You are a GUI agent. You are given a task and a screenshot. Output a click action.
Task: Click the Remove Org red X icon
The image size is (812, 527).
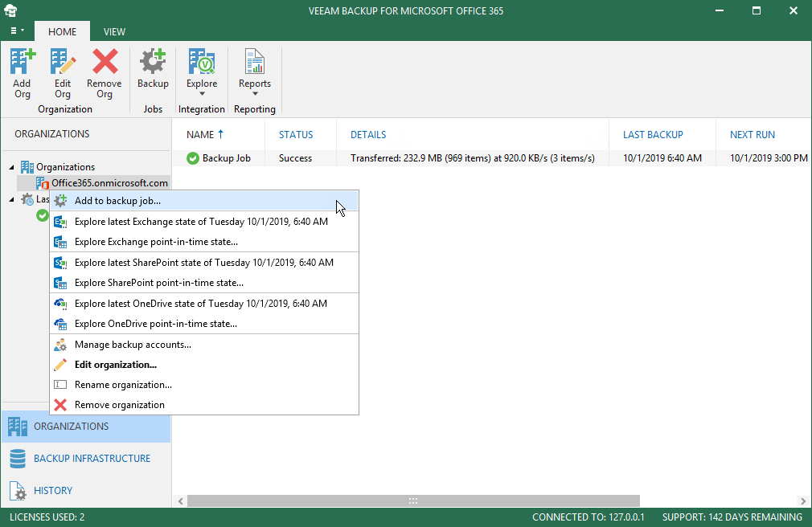click(x=105, y=61)
